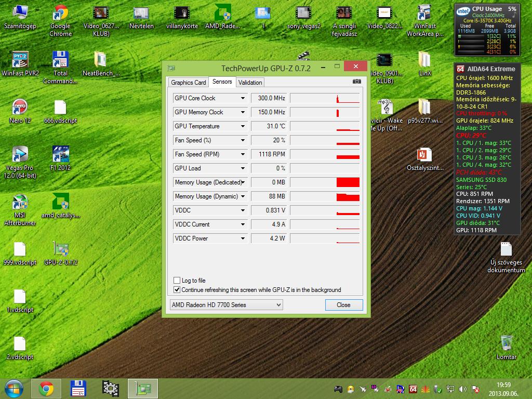The height and width of the screenshot is (399, 532).
Task: Click the GPU-Z taskbar button
Action: click(x=143, y=389)
